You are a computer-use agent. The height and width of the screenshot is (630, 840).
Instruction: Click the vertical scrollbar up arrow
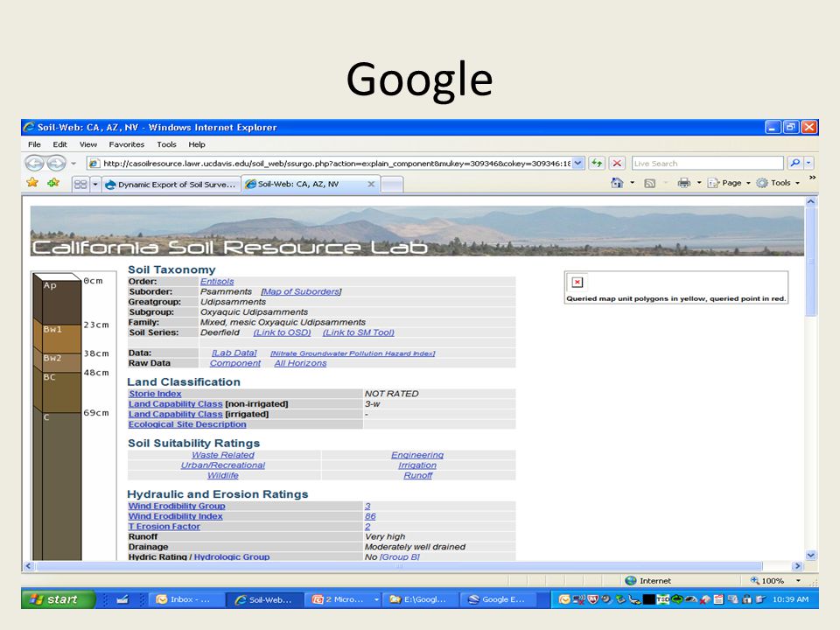[x=811, y=201]
